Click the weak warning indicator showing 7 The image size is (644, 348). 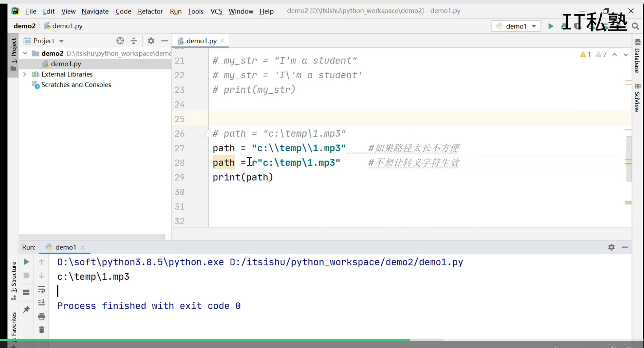pyautogui.click(x=601, y=54)
